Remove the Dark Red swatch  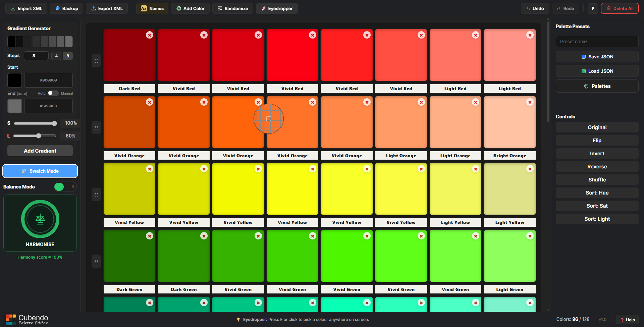150,35
